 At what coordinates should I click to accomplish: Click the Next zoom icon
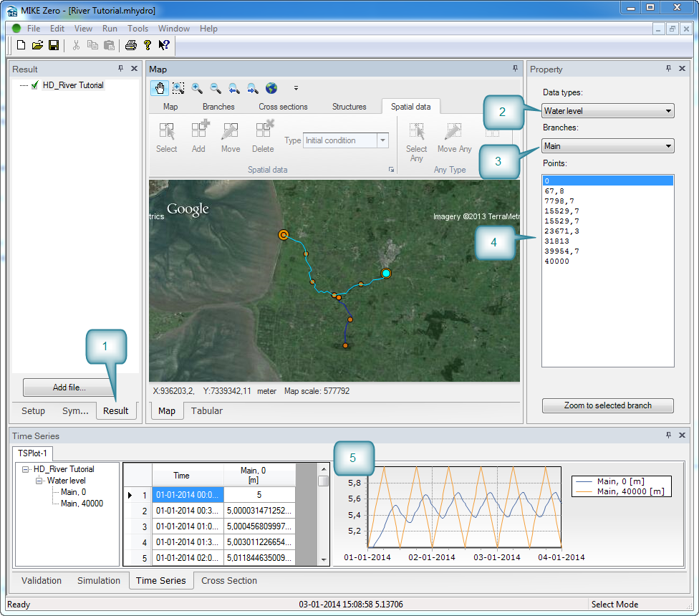click(252, 88)
